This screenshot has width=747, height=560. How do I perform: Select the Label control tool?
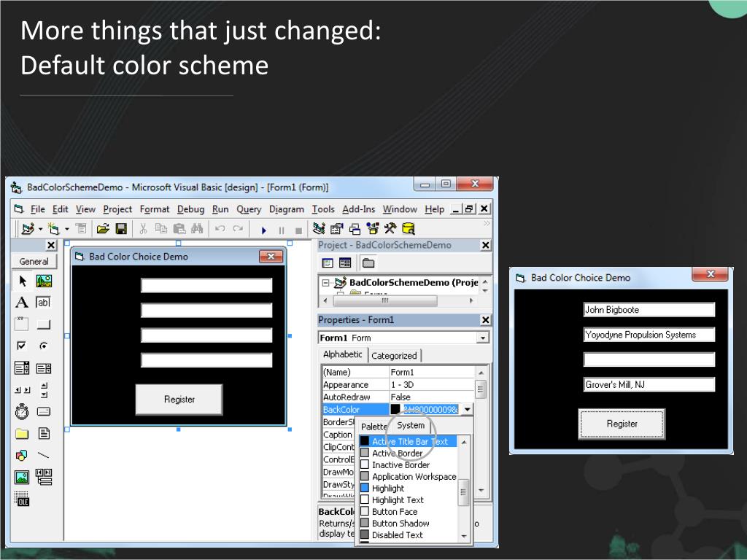[x=22, y=303]
